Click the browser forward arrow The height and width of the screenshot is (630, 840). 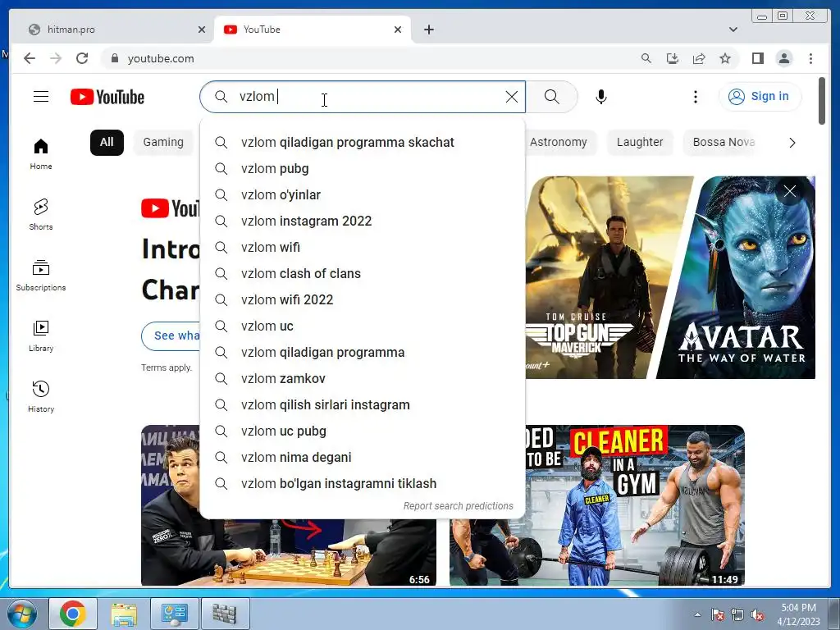pos(56,58)
